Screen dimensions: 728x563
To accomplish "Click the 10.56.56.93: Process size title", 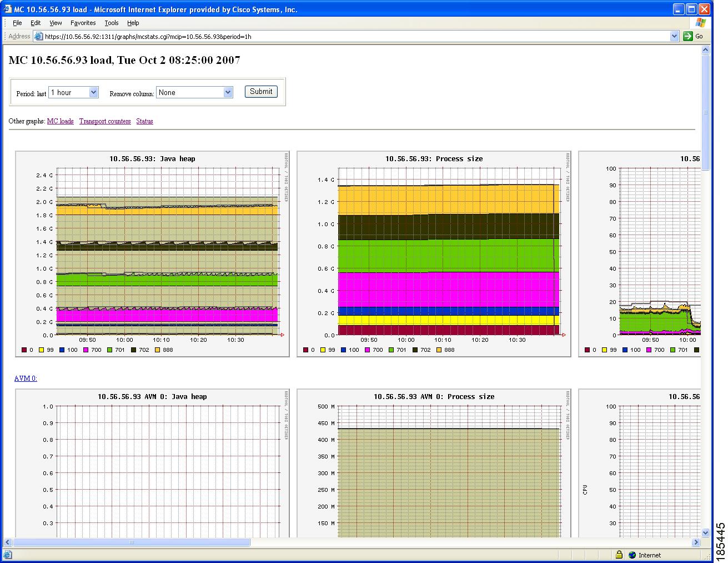I will pos(434,159).
